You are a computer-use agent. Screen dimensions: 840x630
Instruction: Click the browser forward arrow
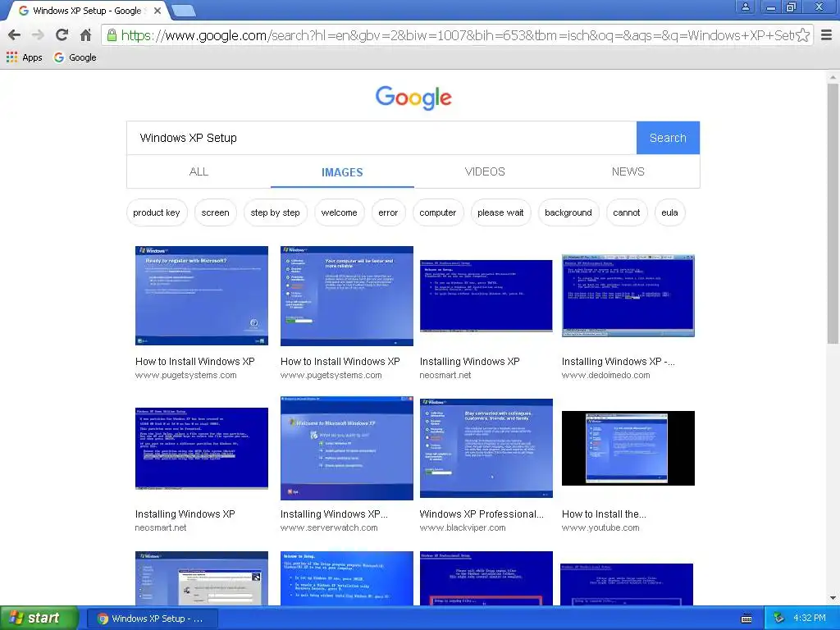click(x=38, y=35)
